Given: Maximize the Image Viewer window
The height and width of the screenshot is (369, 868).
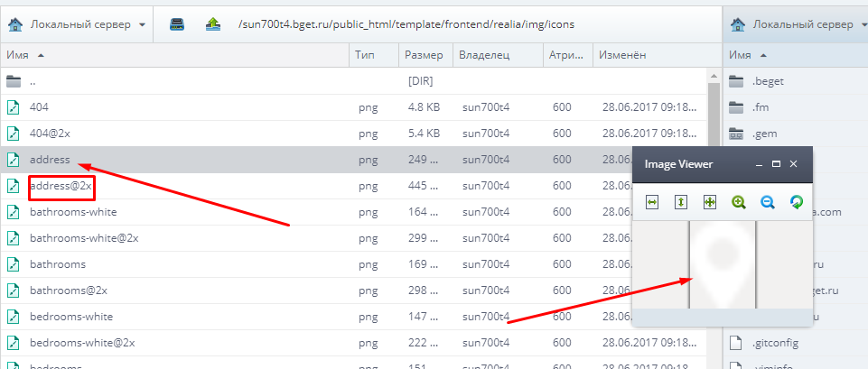Looking at the screenshot, I should point(776,164).
